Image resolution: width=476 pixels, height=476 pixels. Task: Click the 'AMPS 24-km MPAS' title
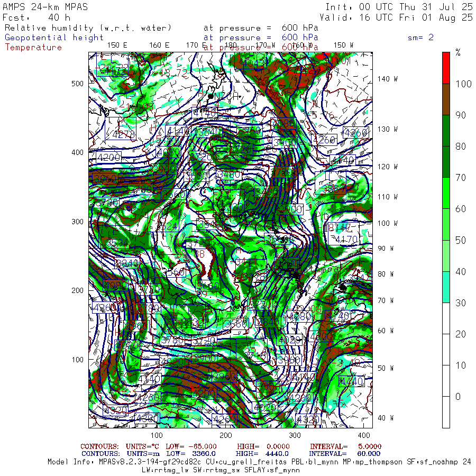[45, 7]
